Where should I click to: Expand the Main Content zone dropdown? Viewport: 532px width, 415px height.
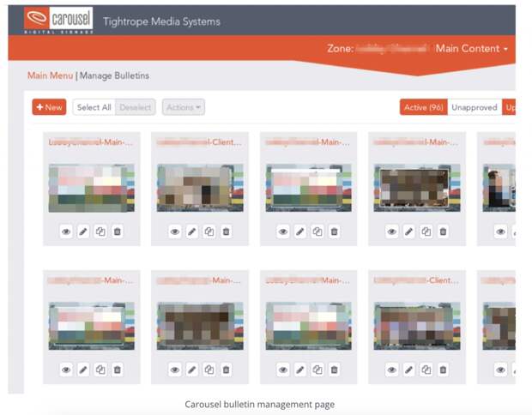click(x=471, y=49)
